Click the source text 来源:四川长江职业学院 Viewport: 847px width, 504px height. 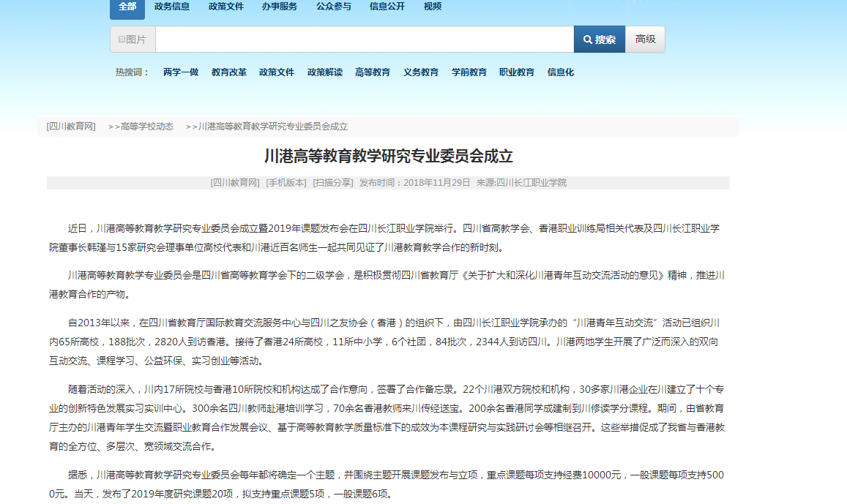pyautogui.click(x=521, y=183)
